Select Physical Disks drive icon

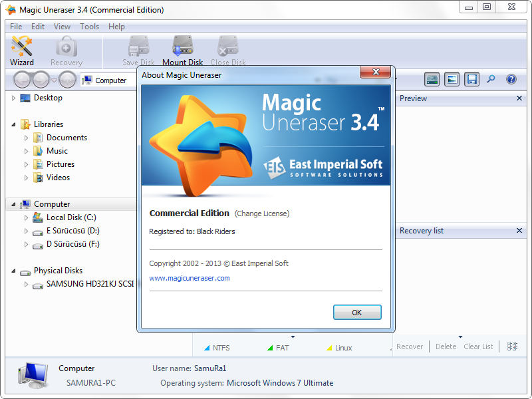pos(25,272)
